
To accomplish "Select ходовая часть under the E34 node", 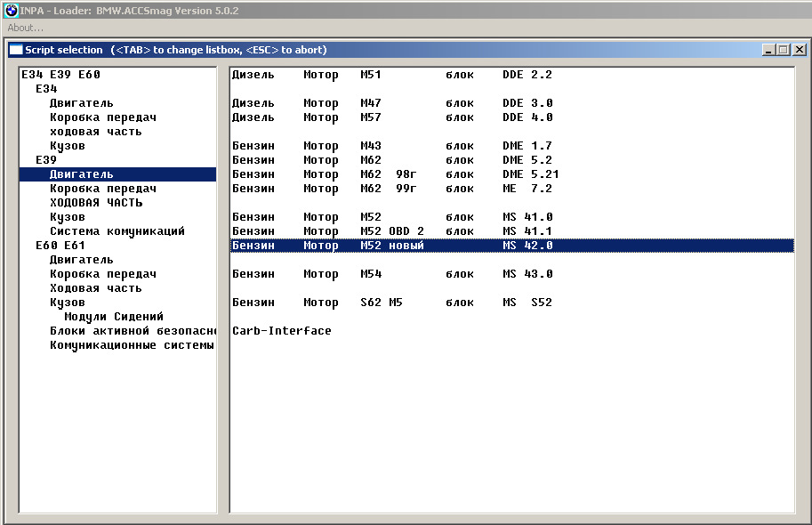I will pos(96,132).
